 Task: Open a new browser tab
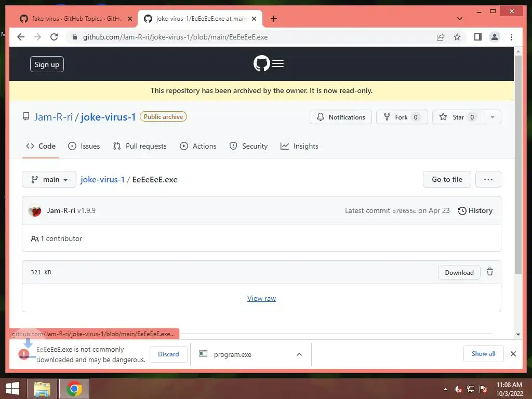[x=274, y=19]
